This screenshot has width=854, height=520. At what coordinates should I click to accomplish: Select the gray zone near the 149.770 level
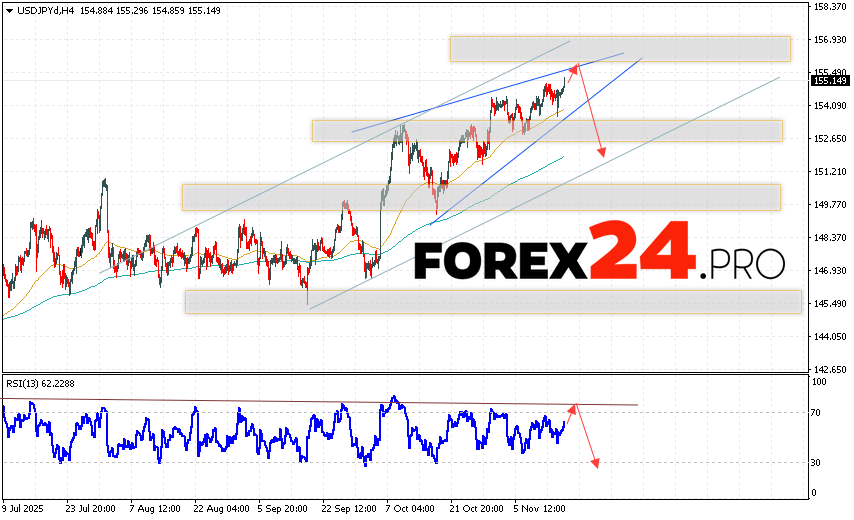(x=480, y=197)
